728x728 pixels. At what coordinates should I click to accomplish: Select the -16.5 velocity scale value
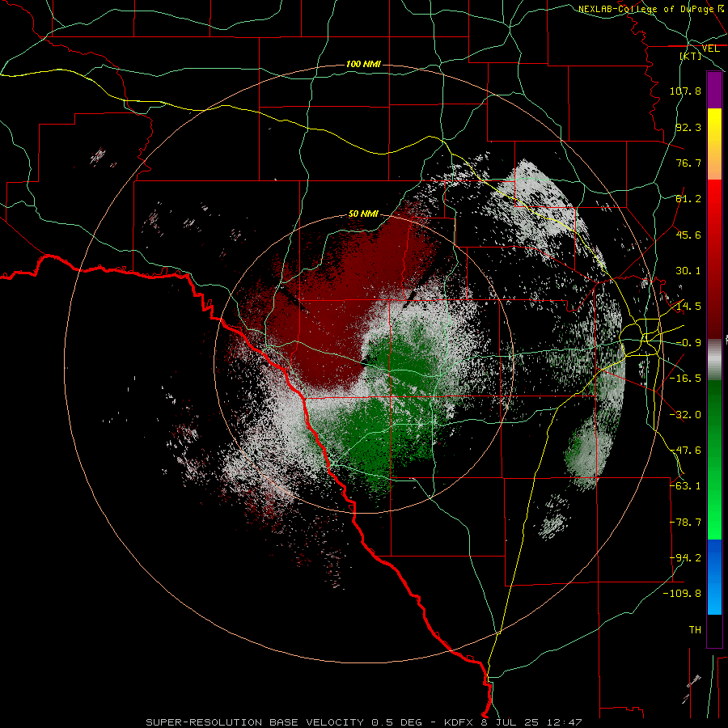click(685, 379)
